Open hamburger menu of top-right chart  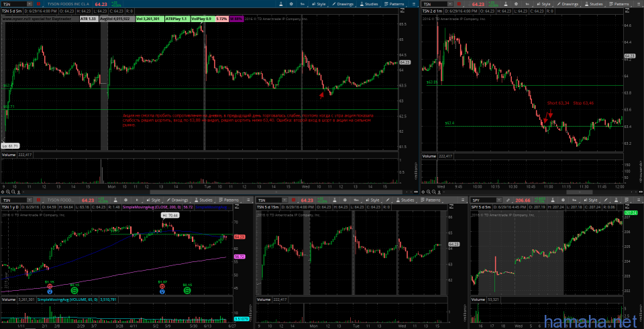pyautogui.click(x=638, y=4)
